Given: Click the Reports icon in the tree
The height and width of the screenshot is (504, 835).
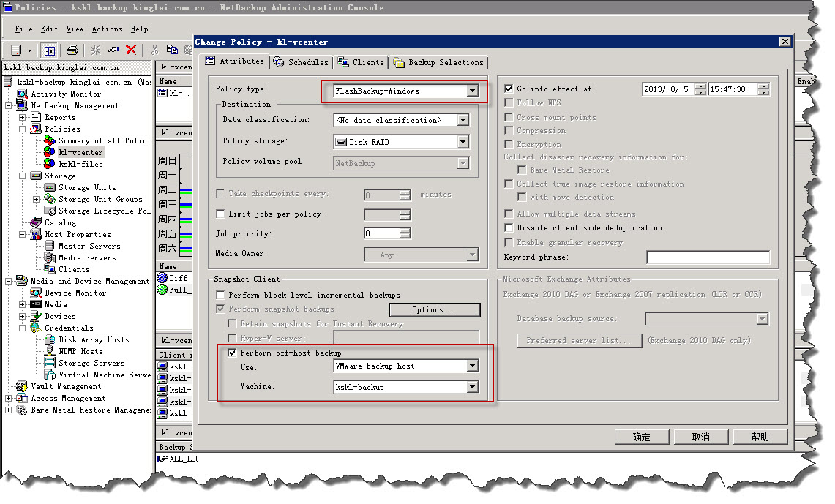Looking at the screenshot, I should pos(36,117).
